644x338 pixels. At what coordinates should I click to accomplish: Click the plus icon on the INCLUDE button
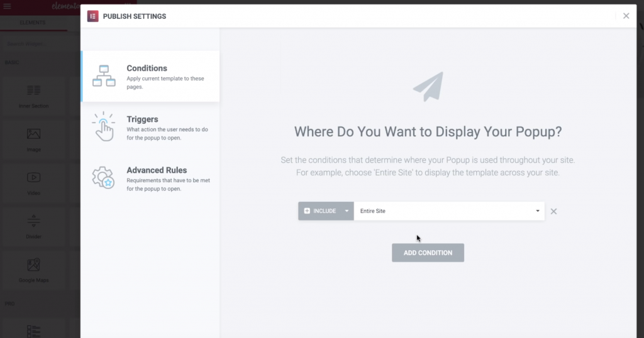pyautogui.click(x=307, y=211)
